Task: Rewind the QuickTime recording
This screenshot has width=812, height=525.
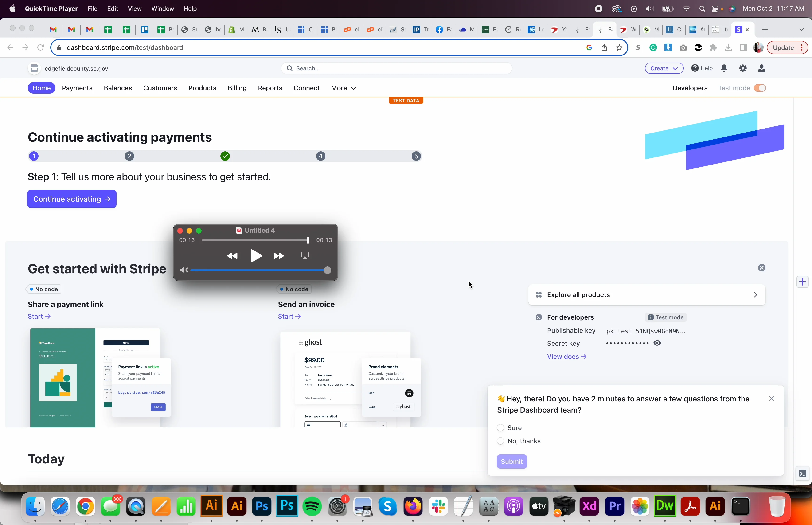Action: (232, 256)
